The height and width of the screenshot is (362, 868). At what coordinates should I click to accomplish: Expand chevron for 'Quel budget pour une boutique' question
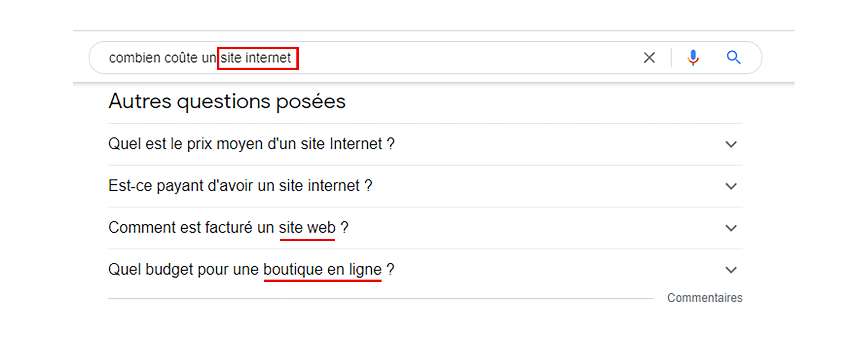click(x=731, y=270)
